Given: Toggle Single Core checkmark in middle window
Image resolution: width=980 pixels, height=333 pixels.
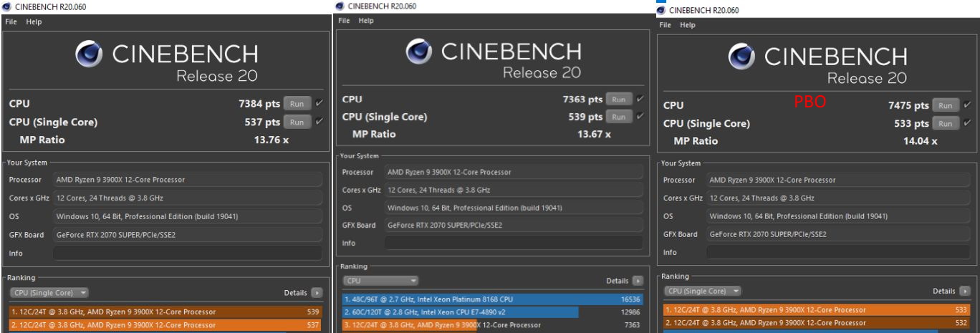Looking at the screenshot, I should (x=640, y=117).
